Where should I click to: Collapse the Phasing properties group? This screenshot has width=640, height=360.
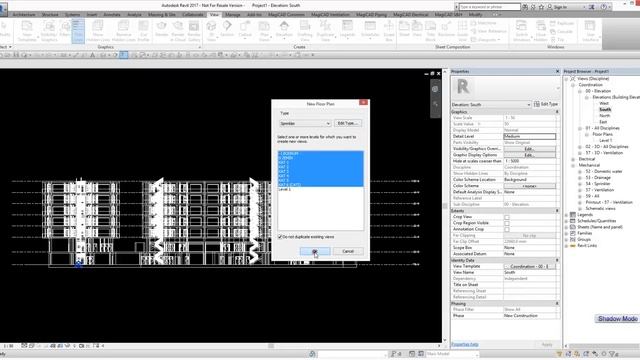pyautogui.click(x=557, y=304)
